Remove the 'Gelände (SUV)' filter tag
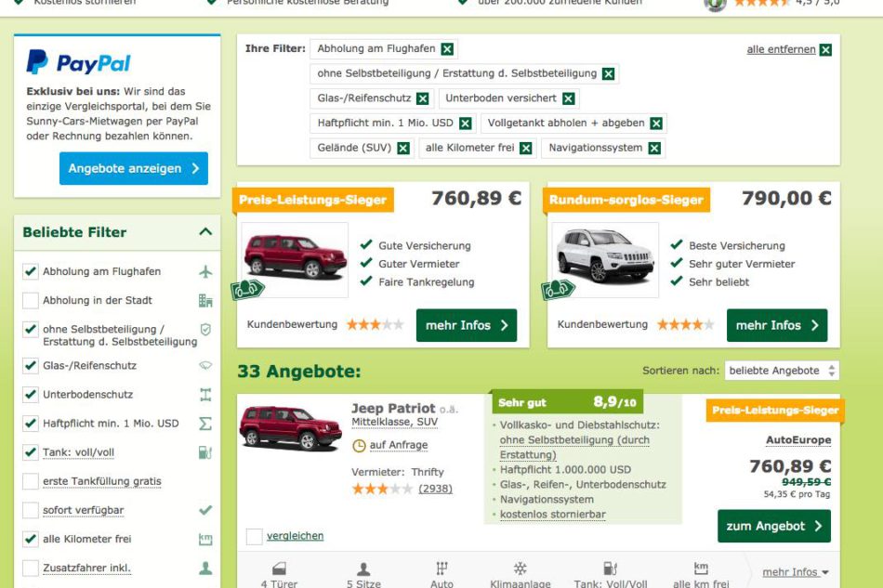883x588 pixels. pos(403,148)
